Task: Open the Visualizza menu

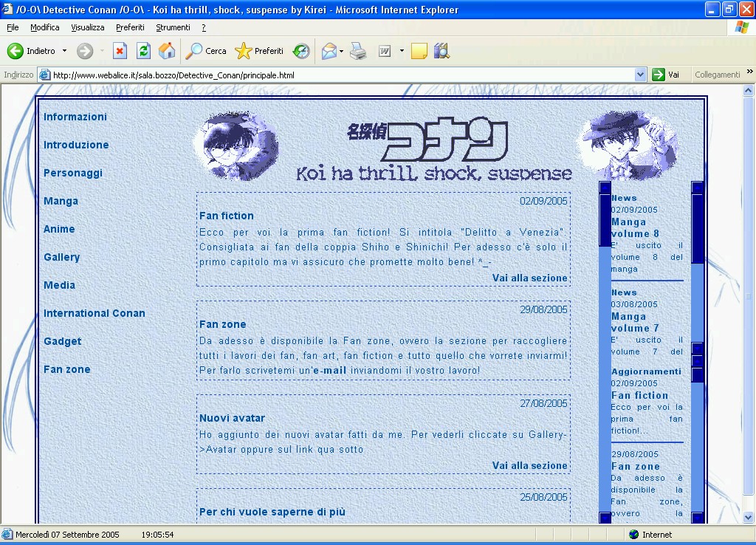Action: coord(88,27)
